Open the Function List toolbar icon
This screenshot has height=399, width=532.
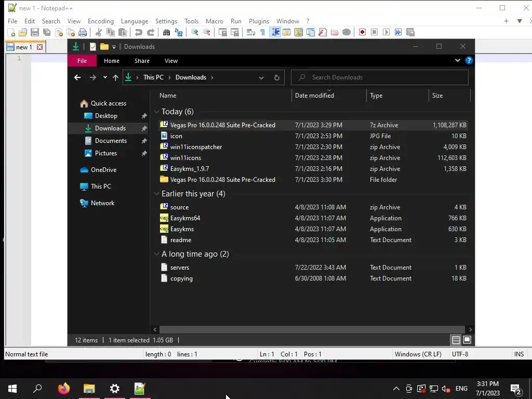coord(323,32)
